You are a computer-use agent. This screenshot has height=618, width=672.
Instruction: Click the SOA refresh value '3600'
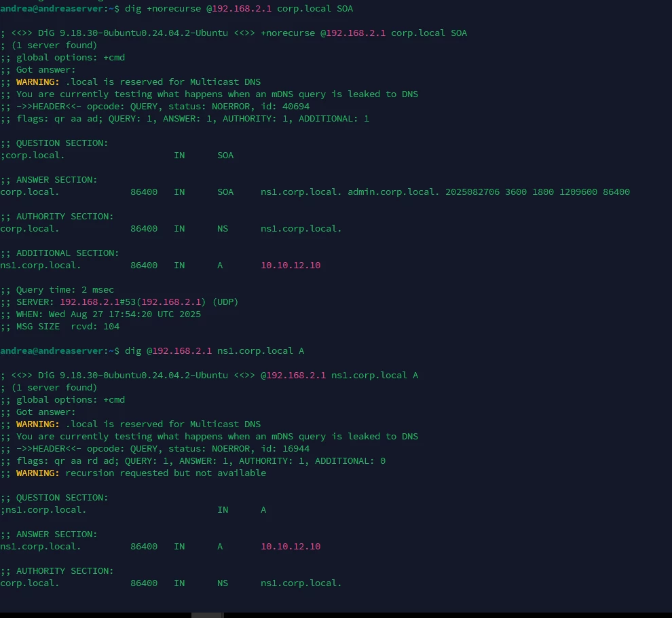point(516,192)
